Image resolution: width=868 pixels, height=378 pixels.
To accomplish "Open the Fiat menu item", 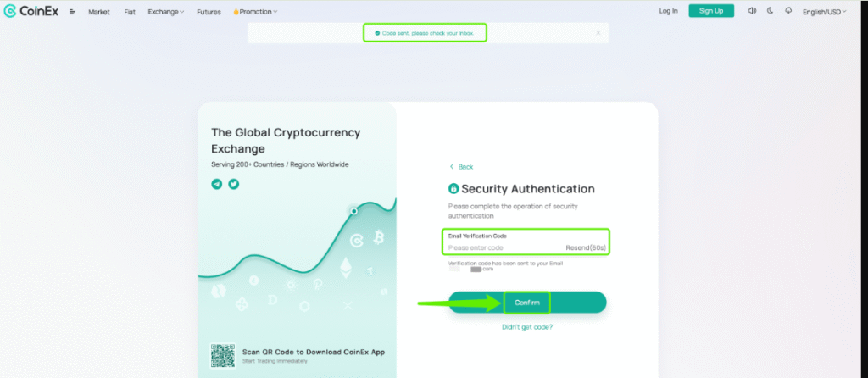I will coord(130,12).
